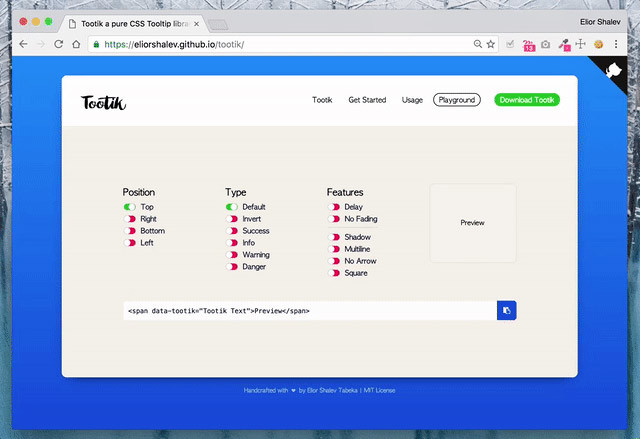The image size is (640, 439).
Task: Toggle the Top position switch
Action: (x=129, y=207)
